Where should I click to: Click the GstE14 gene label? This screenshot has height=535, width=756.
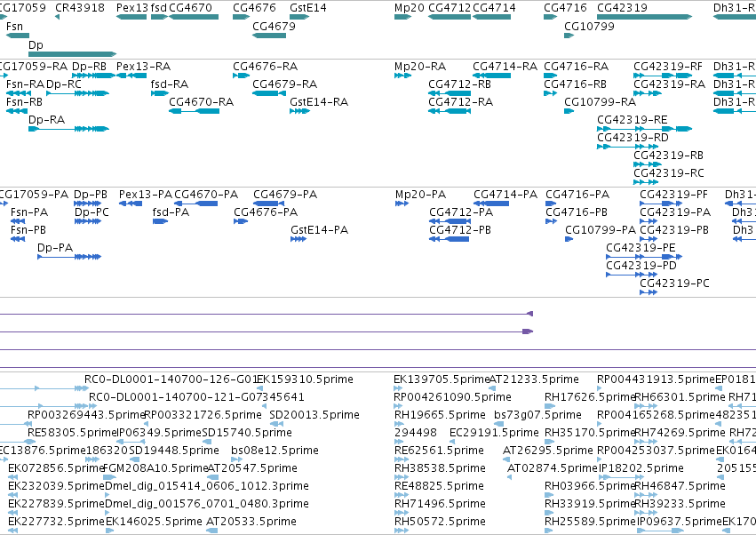pos(308,8)
